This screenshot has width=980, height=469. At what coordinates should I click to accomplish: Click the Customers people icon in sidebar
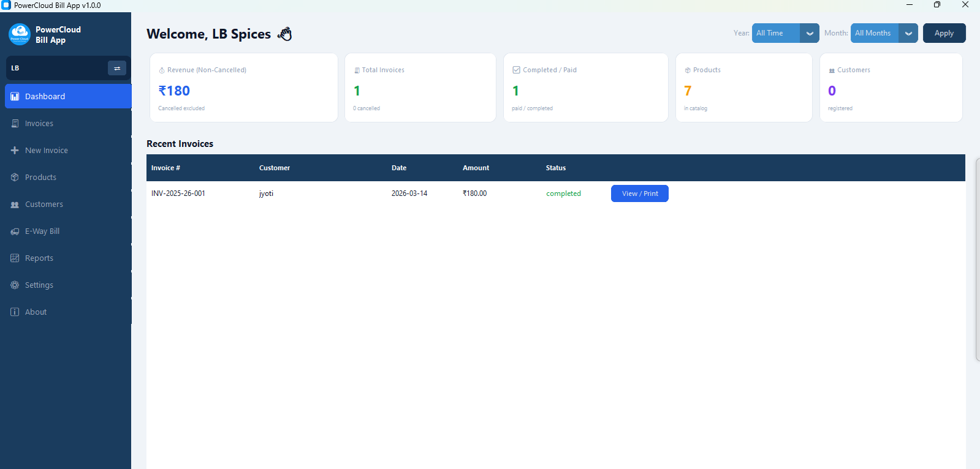click(x=15, y=204)
